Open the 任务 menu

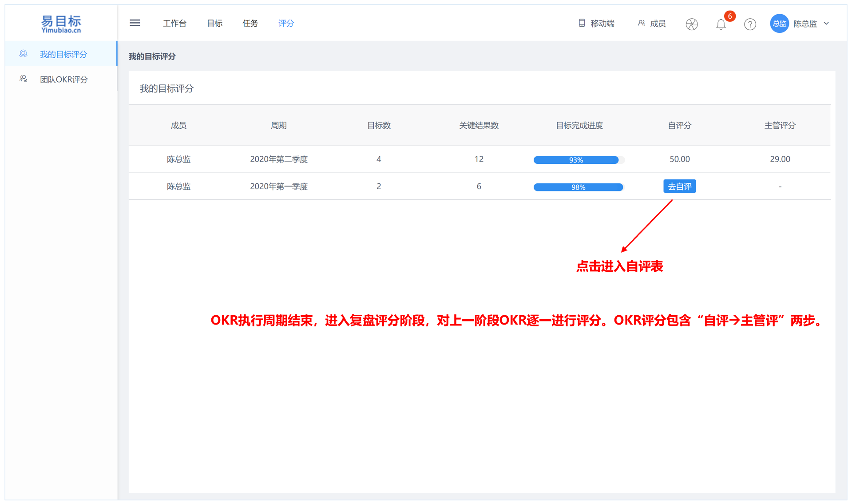tap(250, 23)
